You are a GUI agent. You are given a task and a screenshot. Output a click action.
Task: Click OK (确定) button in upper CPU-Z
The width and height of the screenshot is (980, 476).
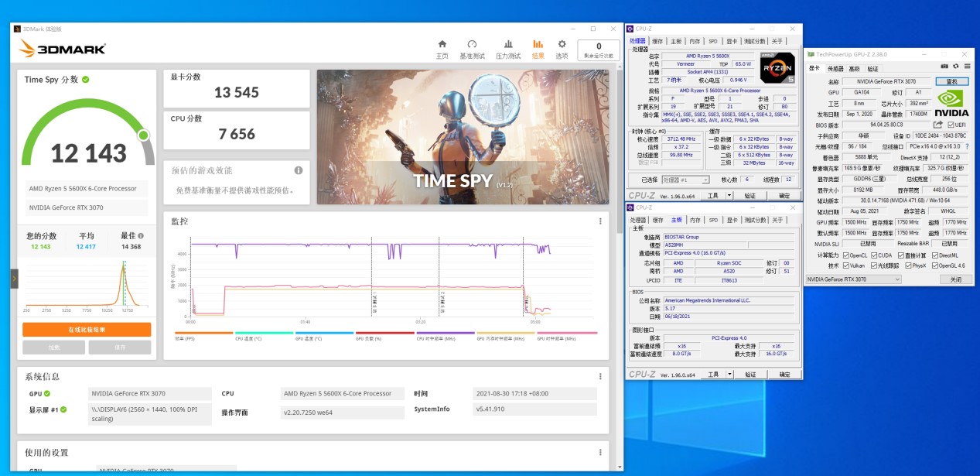[784, 196]
